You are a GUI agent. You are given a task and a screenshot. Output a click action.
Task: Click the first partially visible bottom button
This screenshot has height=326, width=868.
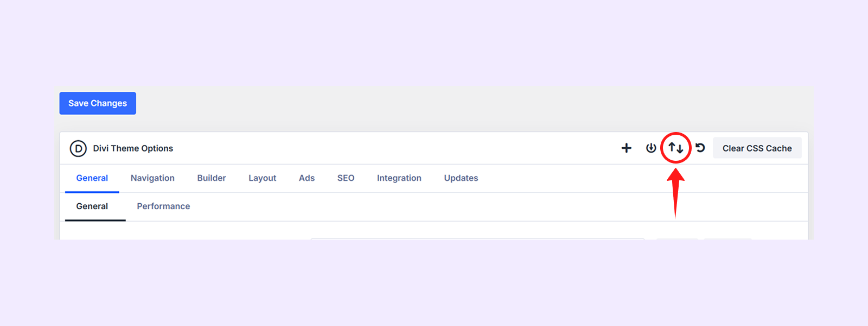pos(678,239)
